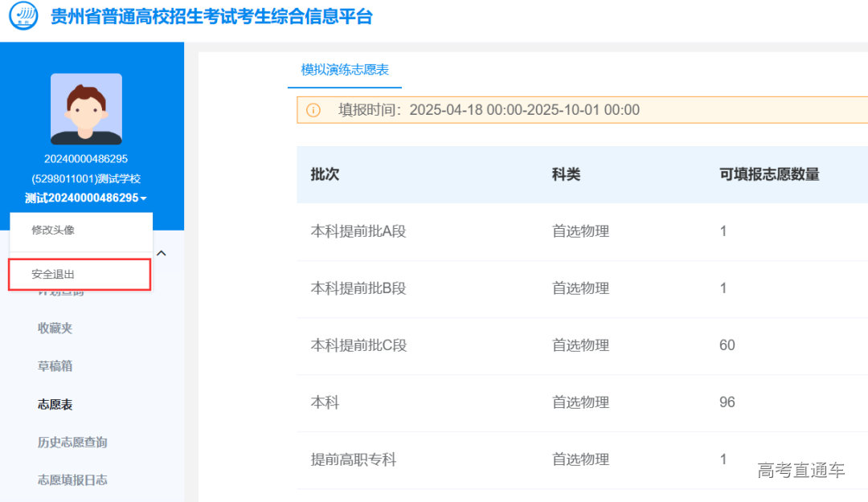Click the 科类 column header
868x502 pixels.
pos(566,174)
